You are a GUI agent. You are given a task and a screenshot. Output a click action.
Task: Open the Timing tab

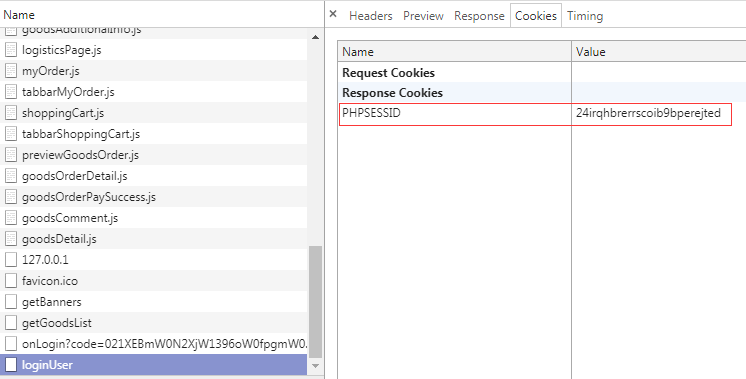pos(585,16)
